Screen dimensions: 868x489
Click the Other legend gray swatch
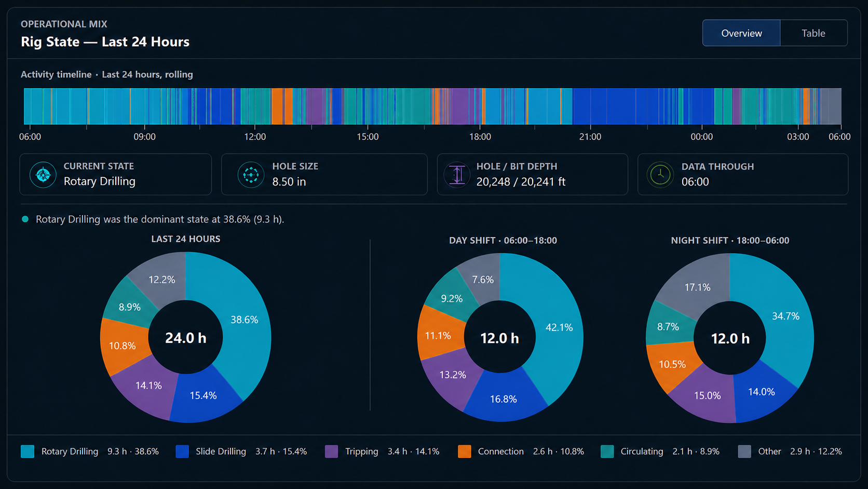pos(744,451)
